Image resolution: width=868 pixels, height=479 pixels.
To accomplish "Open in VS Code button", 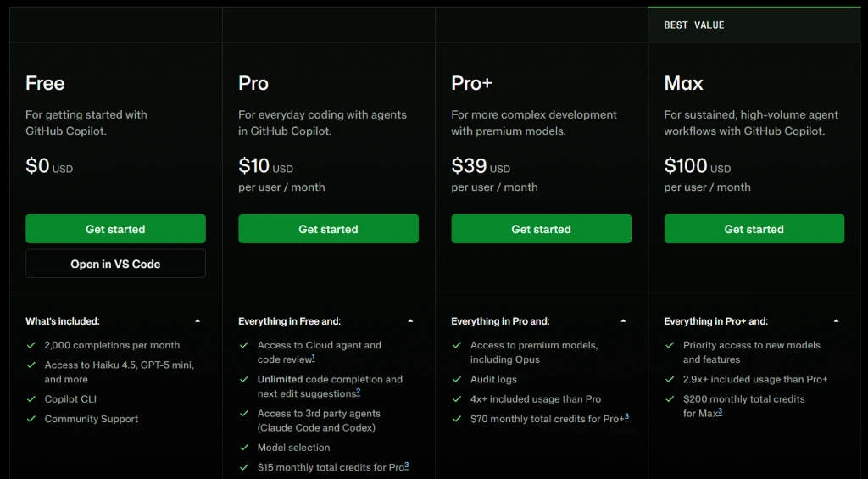I will [115, 264].
